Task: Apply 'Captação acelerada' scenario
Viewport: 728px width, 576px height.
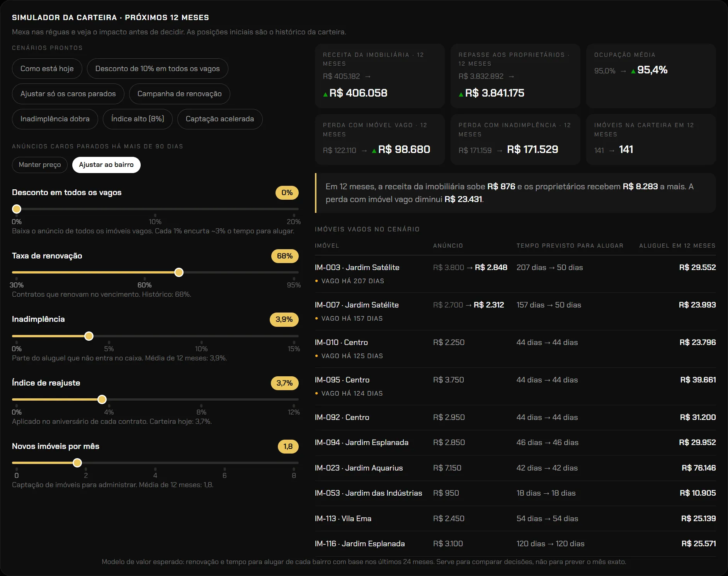Action: [x=220, y=119]
